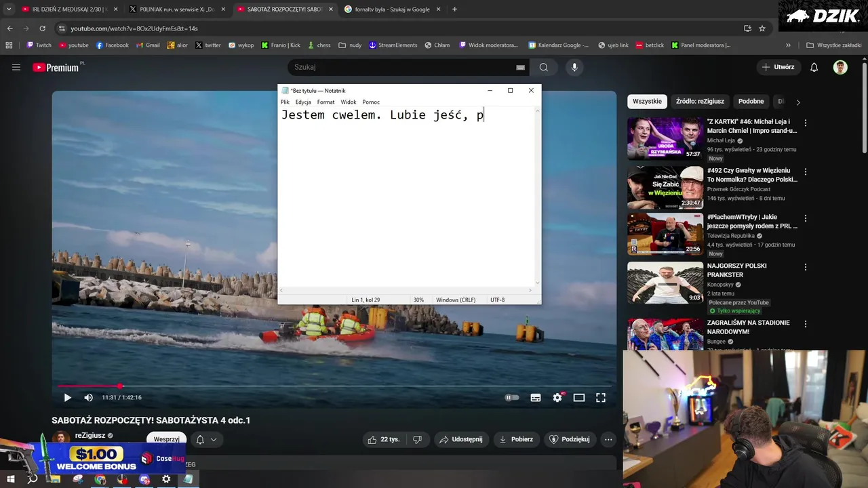Viewport: 868px width, 488px height.
Task: Click the reZigiusz channel name
Action: coord(90,435)
